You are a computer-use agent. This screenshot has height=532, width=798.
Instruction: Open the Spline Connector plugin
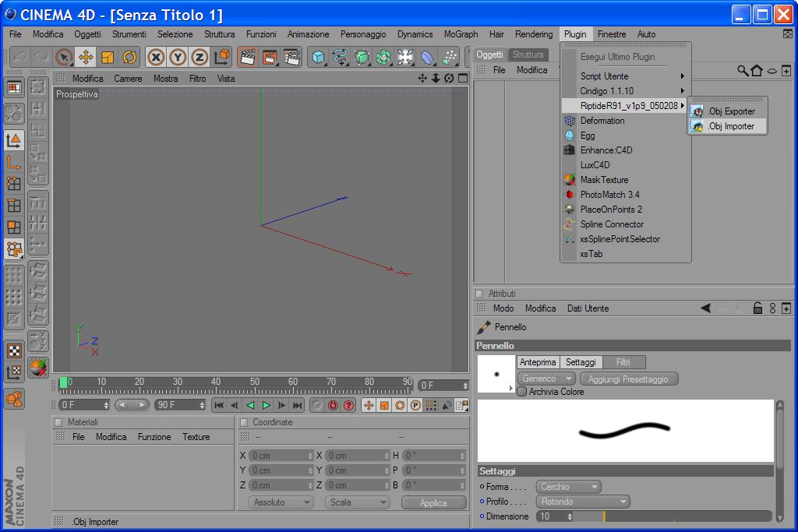click(626, 224)
